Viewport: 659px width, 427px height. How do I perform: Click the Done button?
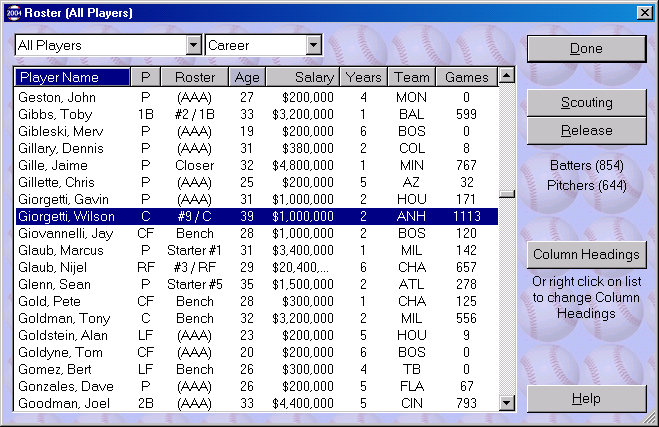point(586,48)
